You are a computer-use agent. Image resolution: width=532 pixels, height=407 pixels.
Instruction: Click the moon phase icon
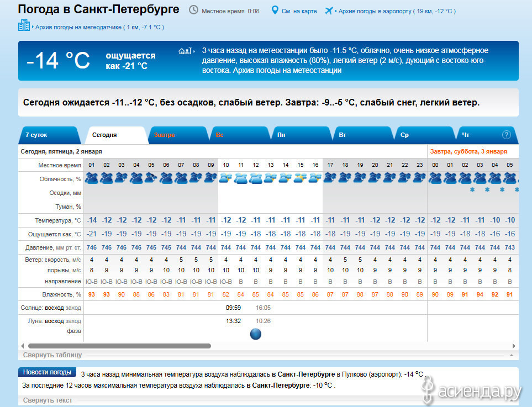click(255, 334)
